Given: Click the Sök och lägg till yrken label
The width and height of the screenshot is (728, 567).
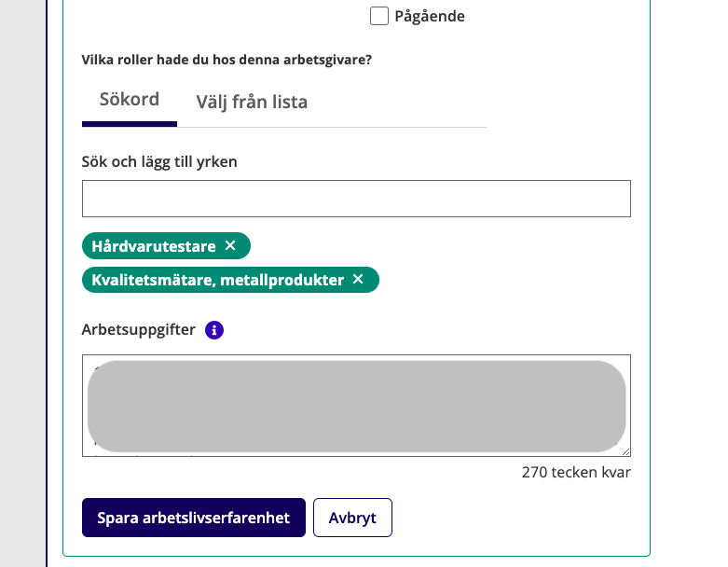Looking at the screenshot, I should point(159,161).
